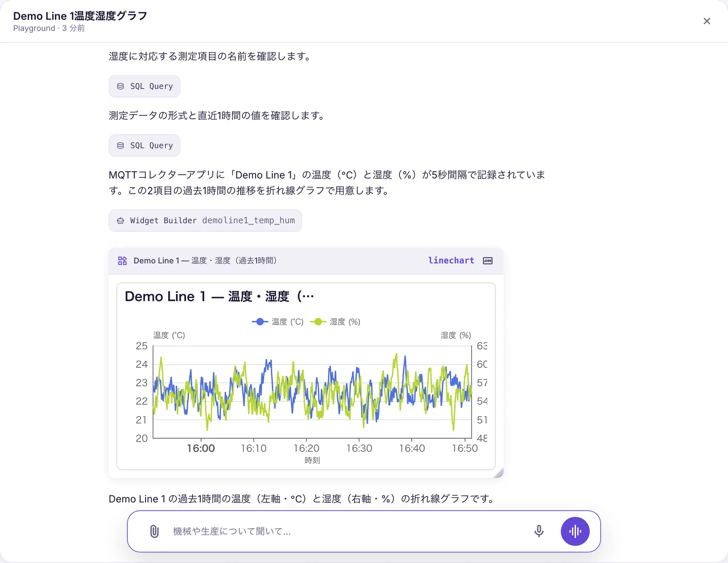This screenshot has height=563, width=728.
Task: Toggle the 湿度 (%) legend series
Action: coord(335,322)
